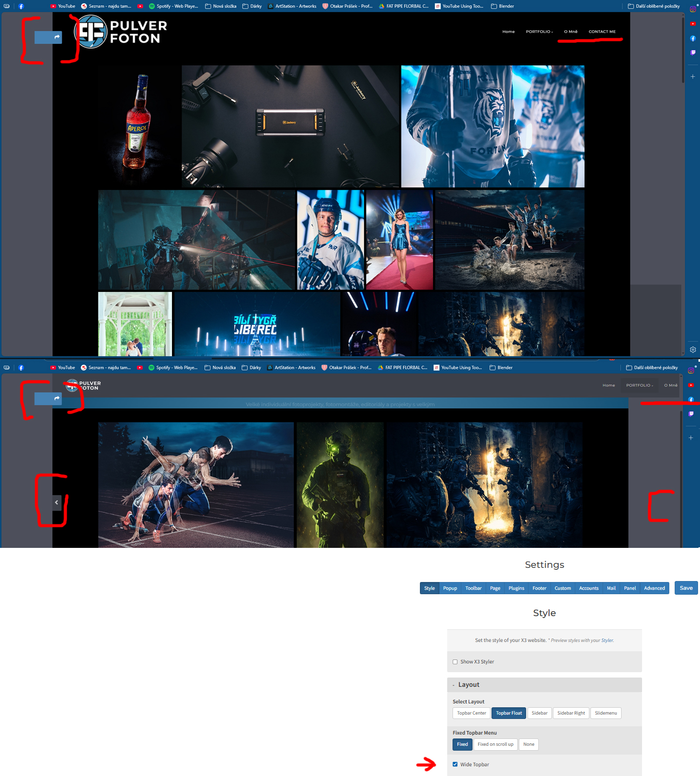
Task: Open the Twitch sidebar icon in lower browser window
Action: click(x=691, y=414)
